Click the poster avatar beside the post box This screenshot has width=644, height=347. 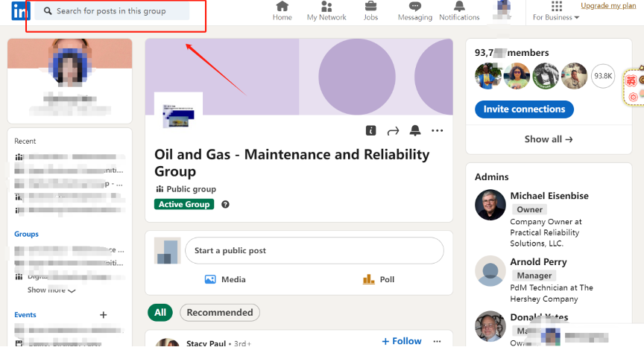(167, 250)
